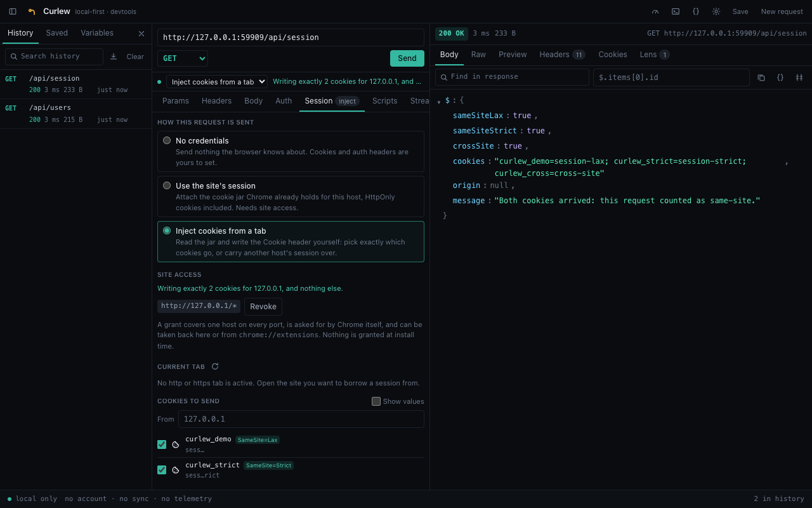The width and height of the screenshot is (812, 508).
Task: Revoke access for http://127.0.0.1/*
Action: (263, 307)
